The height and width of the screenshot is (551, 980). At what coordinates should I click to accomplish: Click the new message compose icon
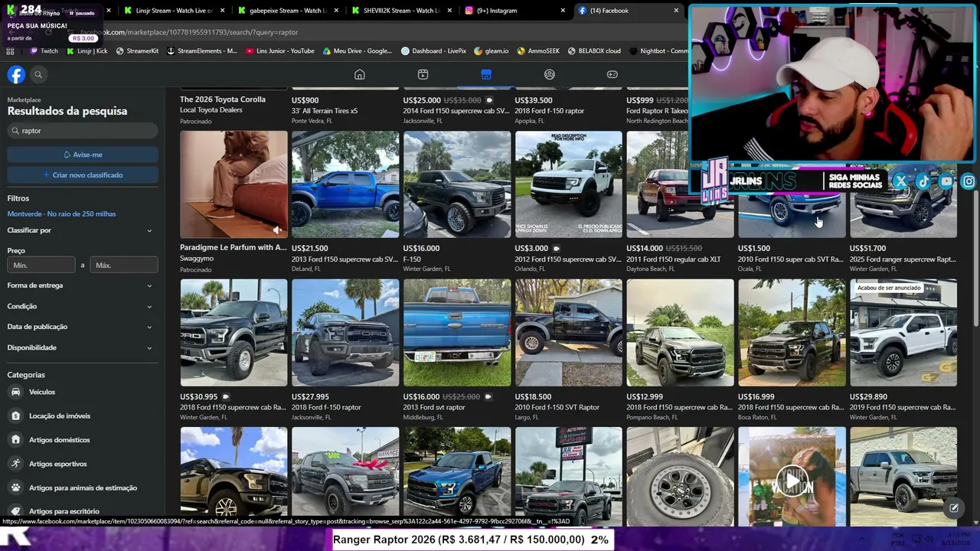pyautogui.click(x=954, y=507)
